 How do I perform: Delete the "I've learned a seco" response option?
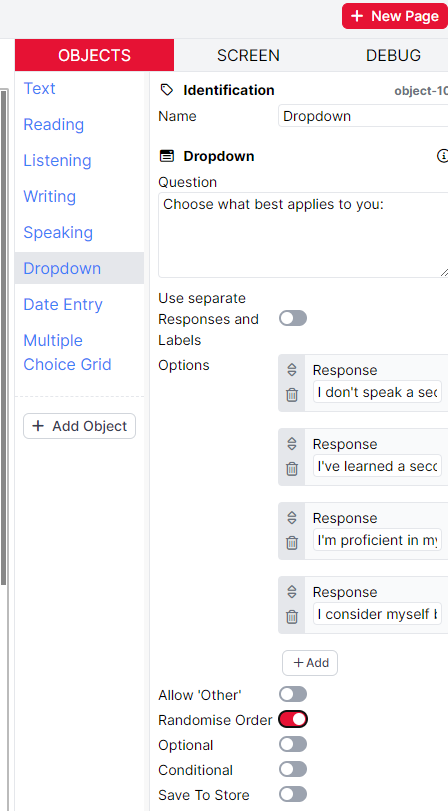[x=292, y=469]
